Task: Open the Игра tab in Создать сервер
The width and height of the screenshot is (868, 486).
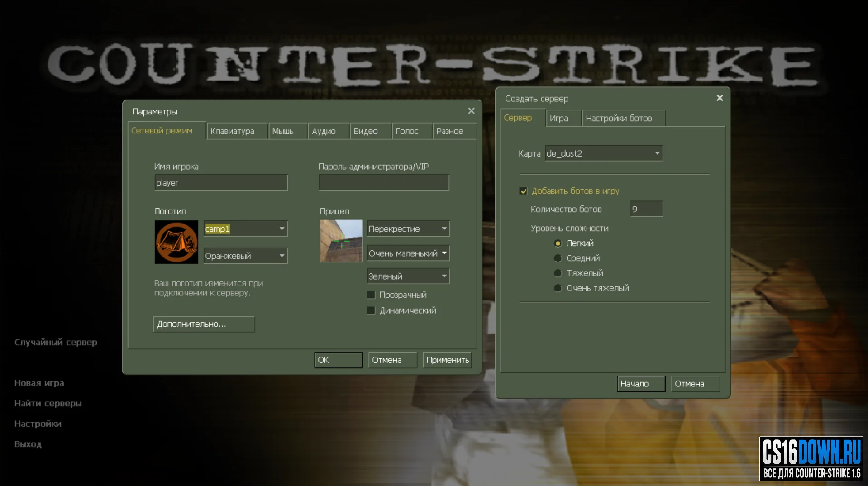Action: [x=563, y=118]
